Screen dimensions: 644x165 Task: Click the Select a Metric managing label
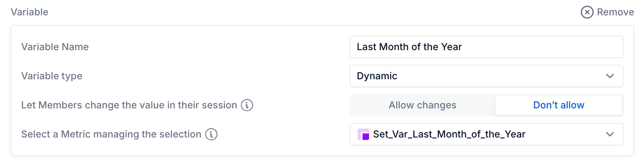[111, 134]
